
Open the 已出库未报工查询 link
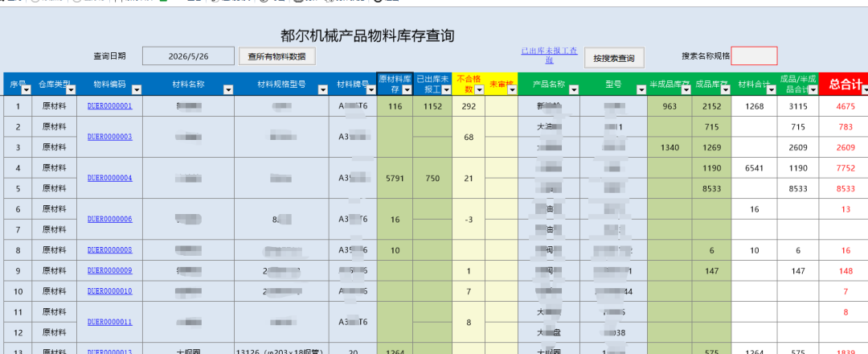tap(549, 56)
